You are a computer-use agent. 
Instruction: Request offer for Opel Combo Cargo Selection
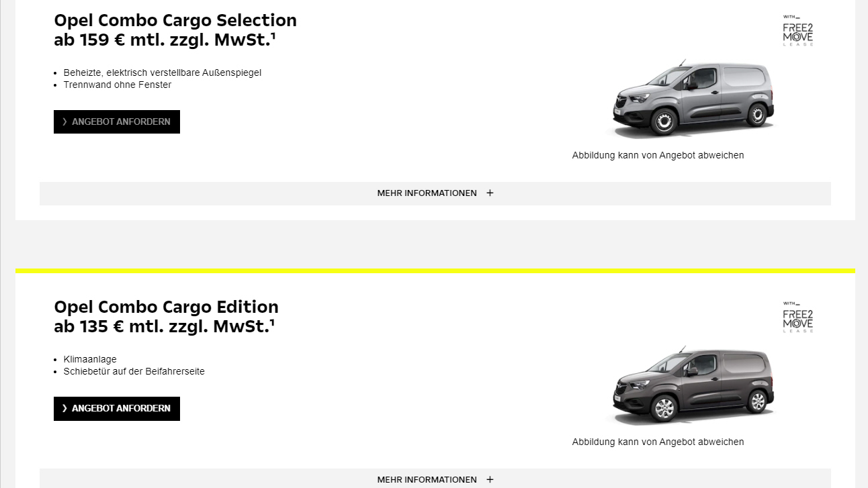(117, 121)
